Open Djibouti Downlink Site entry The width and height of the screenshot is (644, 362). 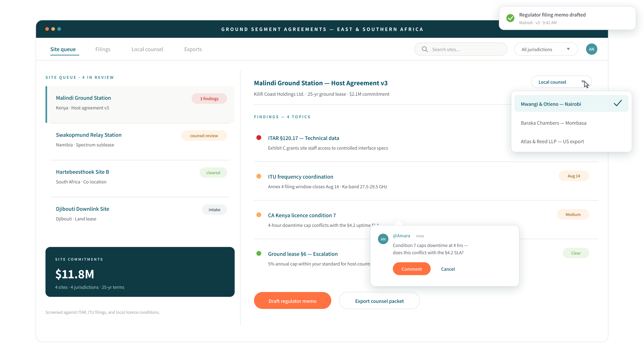pos(140,215)
